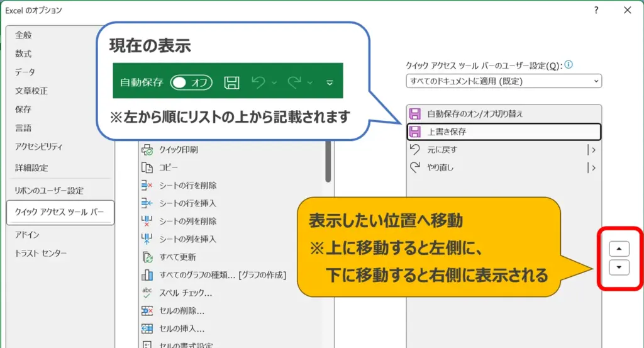The height and width of the screenshot is (348, 644).
Task: Click the command list vertical scrollbar
Action: [x=328, y=161]
